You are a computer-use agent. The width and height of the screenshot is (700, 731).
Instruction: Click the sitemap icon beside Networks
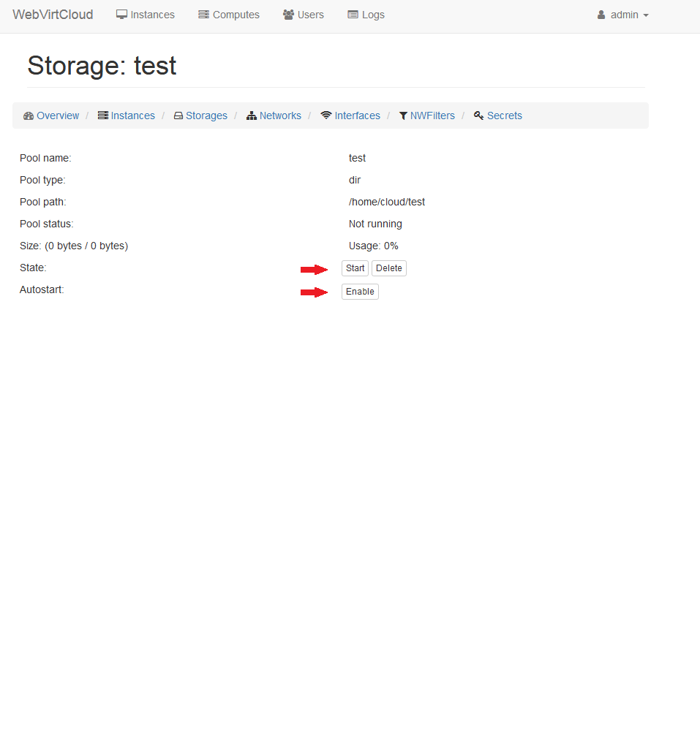click(252, 115)
